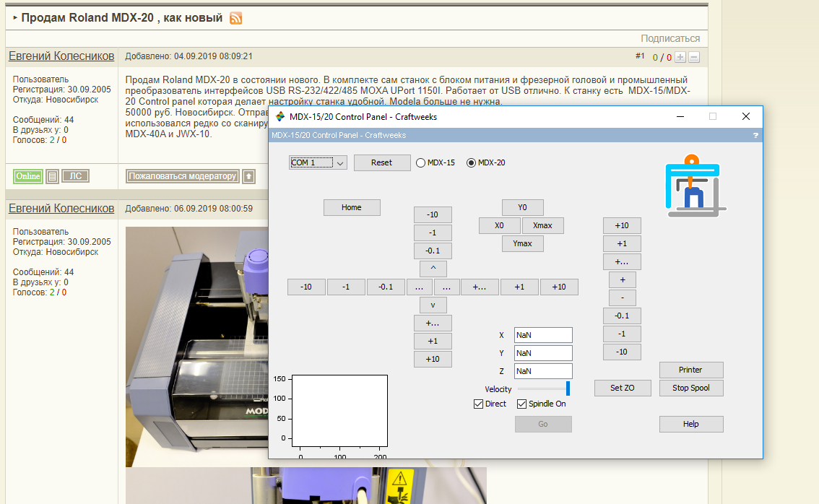Click the Y coordinate input field

pyautogui.click(x=543, y=353)
